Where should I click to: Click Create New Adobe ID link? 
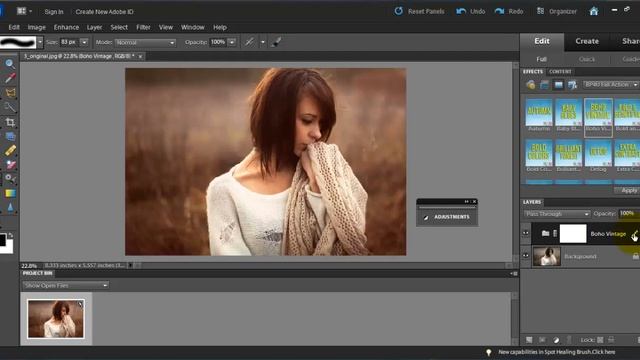coord(104,12)
